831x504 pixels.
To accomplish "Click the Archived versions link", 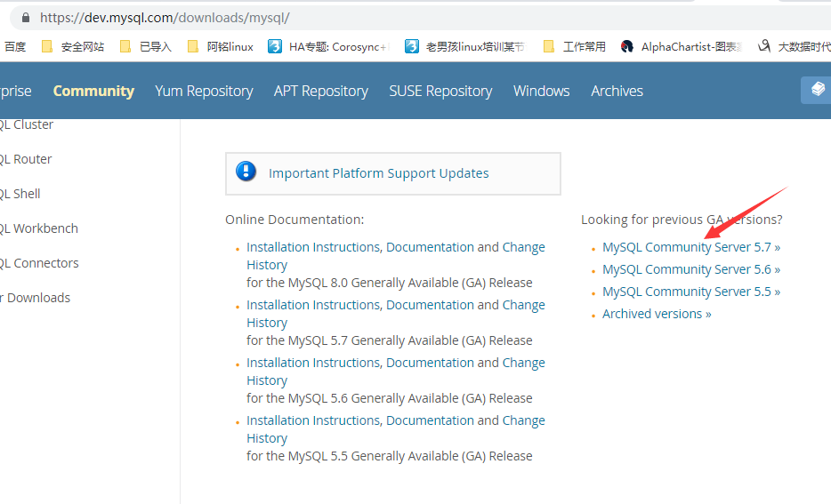I will click(x=657, y=314).
